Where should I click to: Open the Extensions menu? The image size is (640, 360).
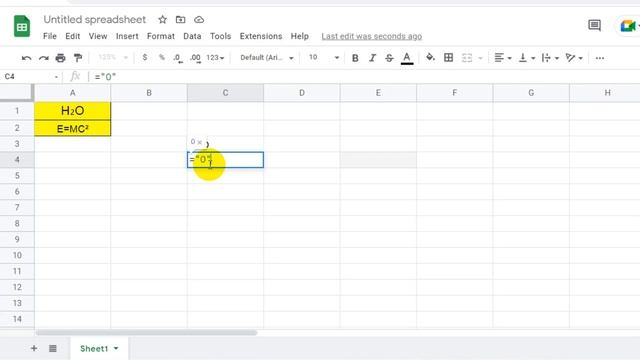(261, 36)
